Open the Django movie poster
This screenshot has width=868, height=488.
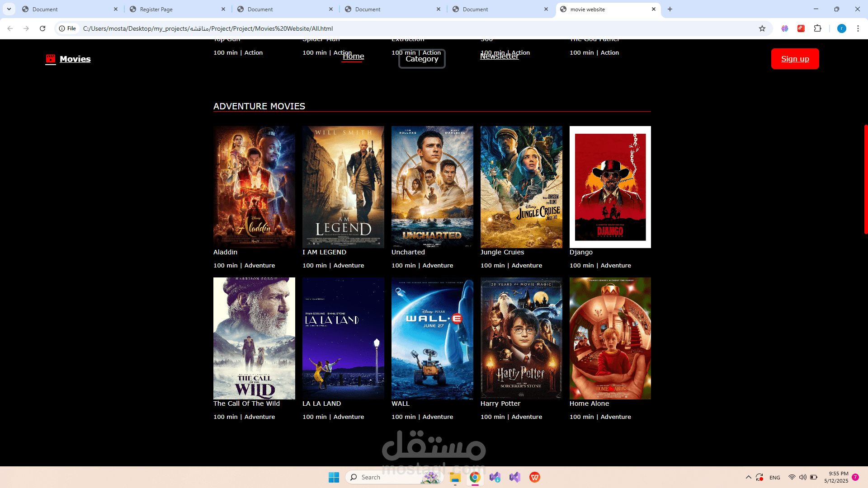point(610,187)
